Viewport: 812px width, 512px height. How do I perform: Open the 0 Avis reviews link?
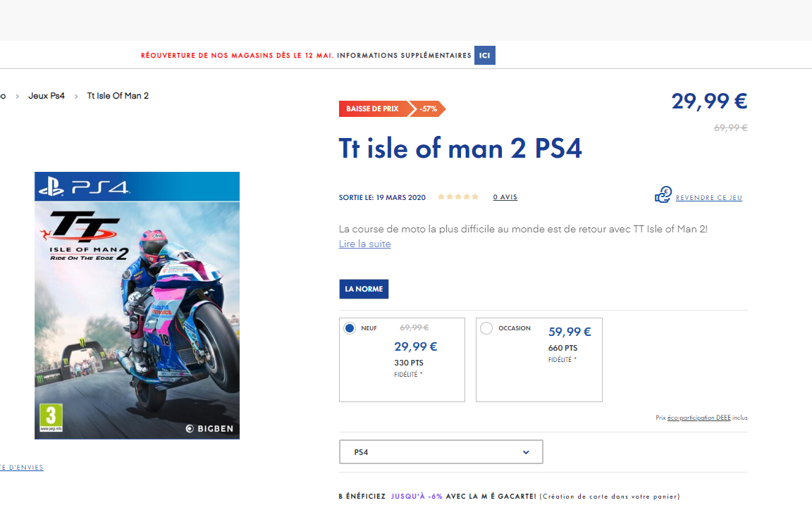[x=505, y=197]
